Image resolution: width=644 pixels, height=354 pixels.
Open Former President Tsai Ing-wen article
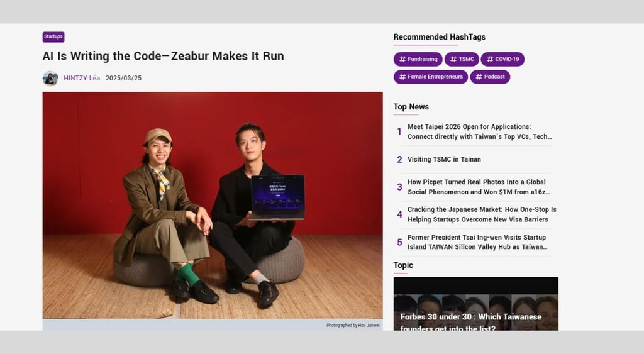point(477,242)
